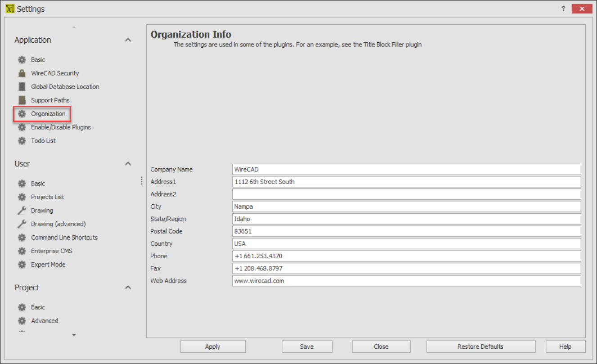597x364 pixels.
Task: Click the Global Database Location icon
Action: point(22,87)
